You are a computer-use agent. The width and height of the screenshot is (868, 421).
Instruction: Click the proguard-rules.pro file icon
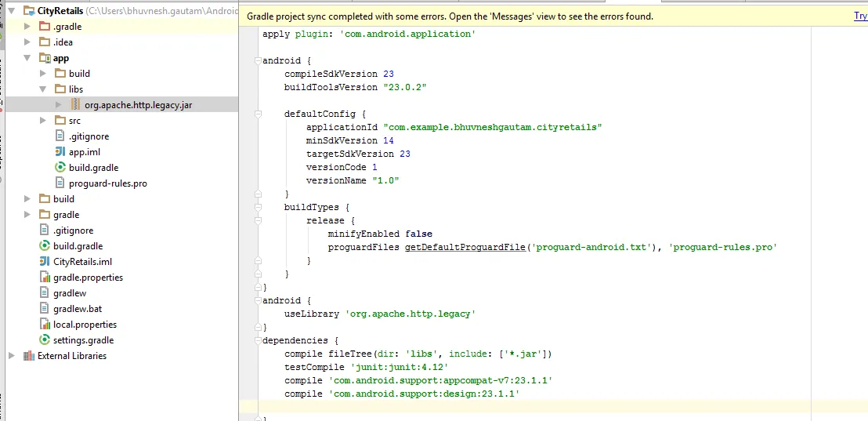tap(60, 183)
